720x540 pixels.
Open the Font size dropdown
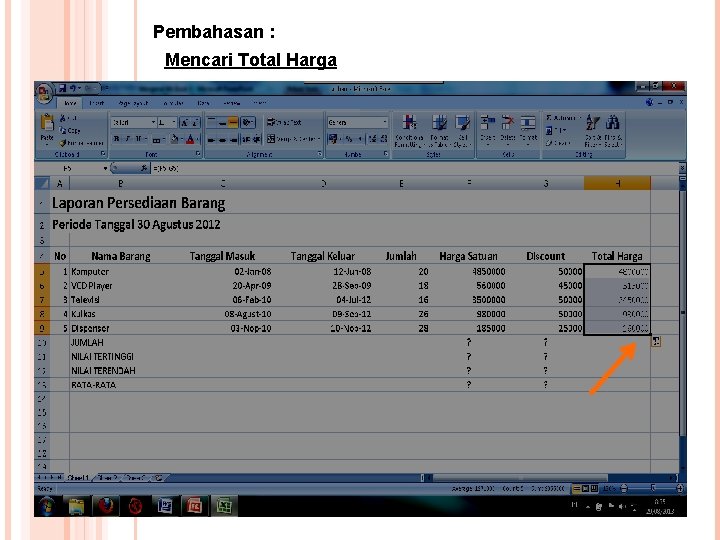pos(174,123)
